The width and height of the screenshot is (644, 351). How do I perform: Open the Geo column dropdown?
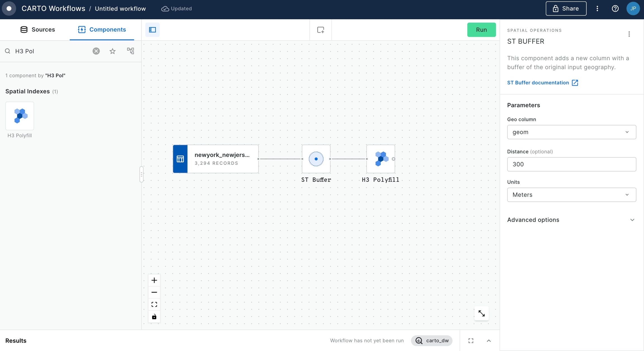tap(571, 132)
